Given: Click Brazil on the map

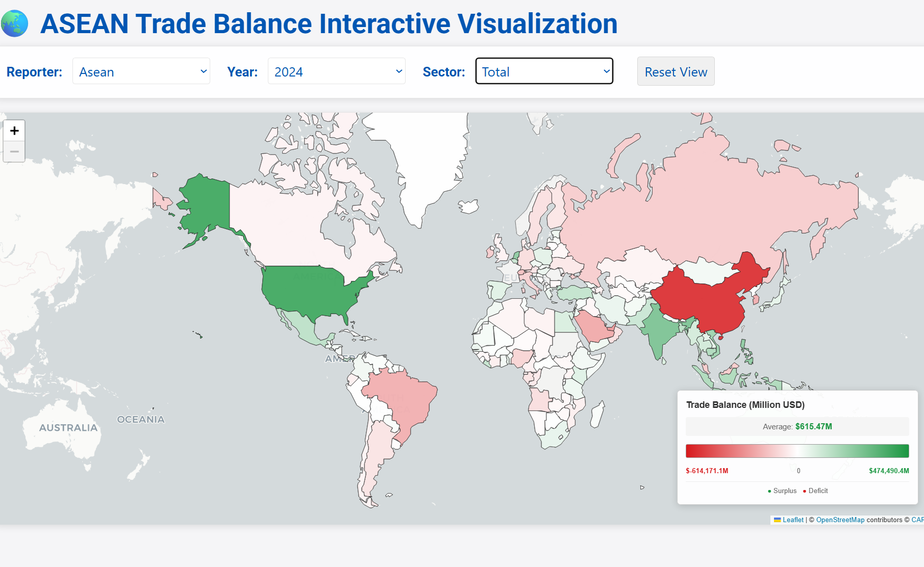Looking at the screenshot, I should (x=403, y=398).
